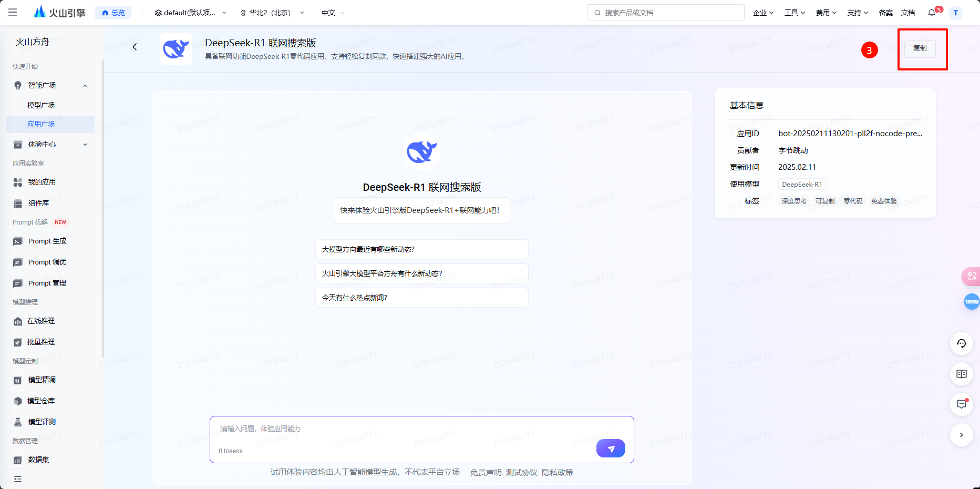Screen dimensions: 980x489
Task: Click the DeepSeek-R1 model tag
Action: tap(802, 184)
